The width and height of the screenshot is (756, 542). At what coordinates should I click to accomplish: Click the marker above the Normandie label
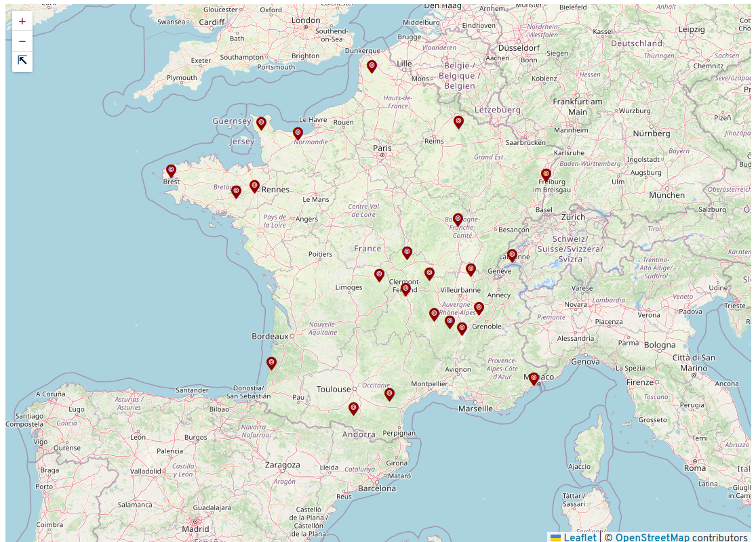pyautogui.click(x=298, y=134)
